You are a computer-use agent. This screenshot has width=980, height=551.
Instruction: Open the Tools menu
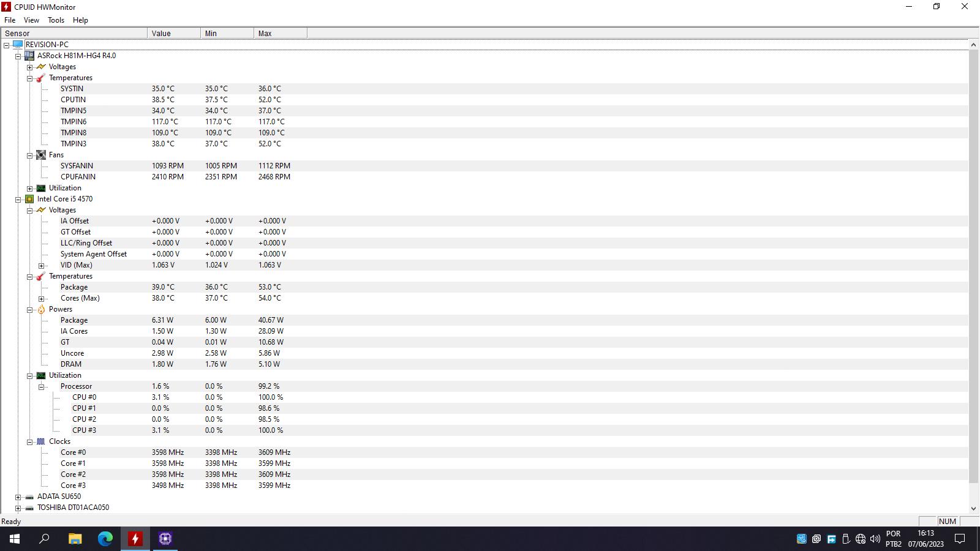coord(56,20)
